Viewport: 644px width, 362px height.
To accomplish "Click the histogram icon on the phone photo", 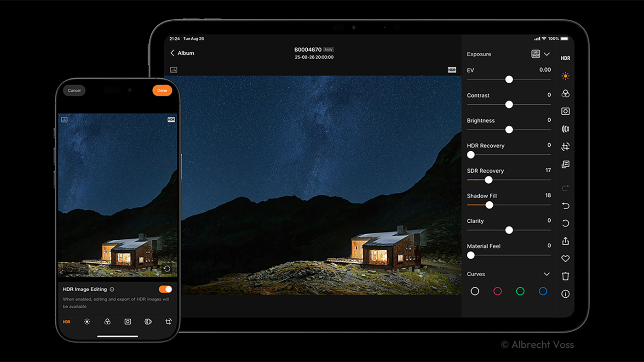I will click(64, 119).
